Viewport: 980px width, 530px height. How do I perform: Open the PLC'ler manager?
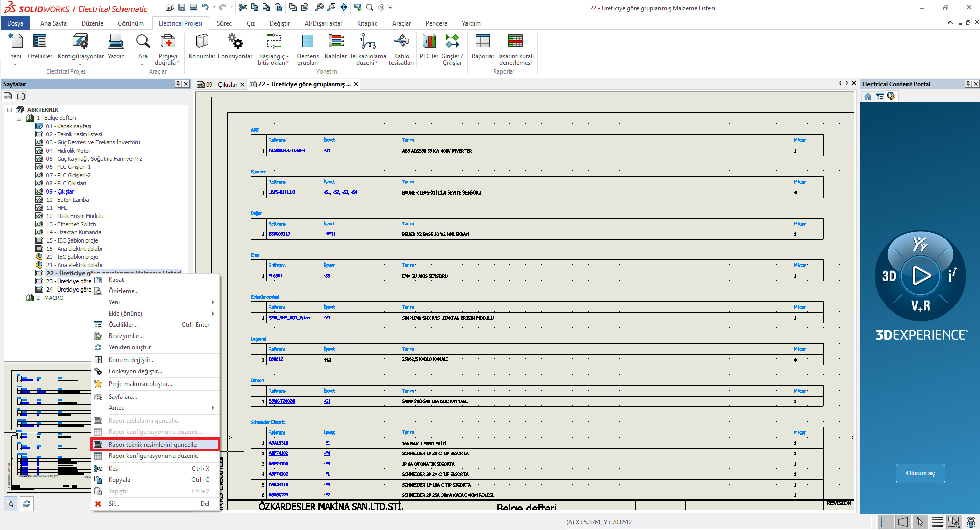click(429, 46)
